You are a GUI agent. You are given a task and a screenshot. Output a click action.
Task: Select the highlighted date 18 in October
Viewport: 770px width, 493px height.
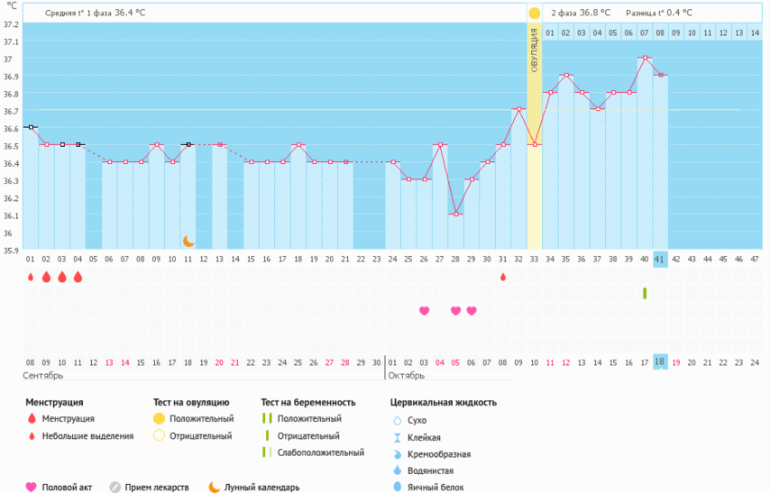[660, 361]
